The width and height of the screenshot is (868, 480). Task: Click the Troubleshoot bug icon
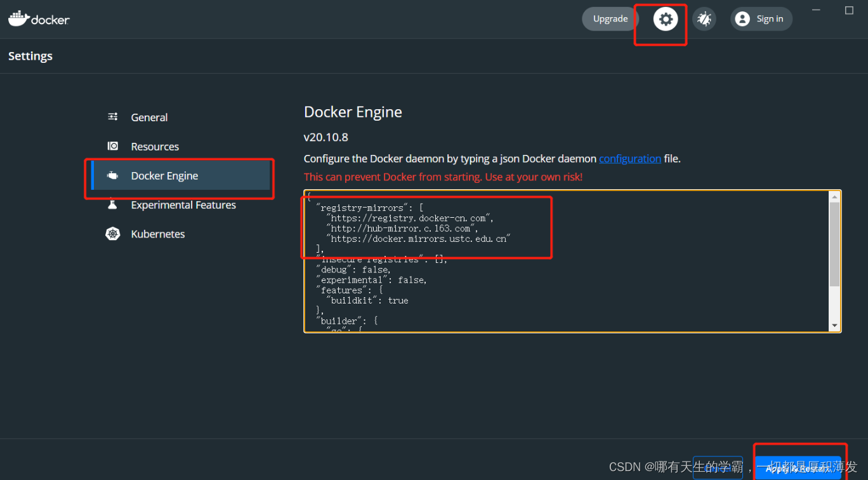[x=704, y=19]
